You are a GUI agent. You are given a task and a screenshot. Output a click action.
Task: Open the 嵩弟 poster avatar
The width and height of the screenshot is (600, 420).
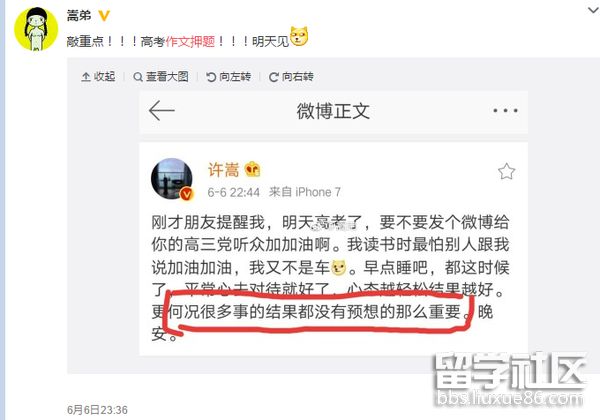(x=36, y=29)
